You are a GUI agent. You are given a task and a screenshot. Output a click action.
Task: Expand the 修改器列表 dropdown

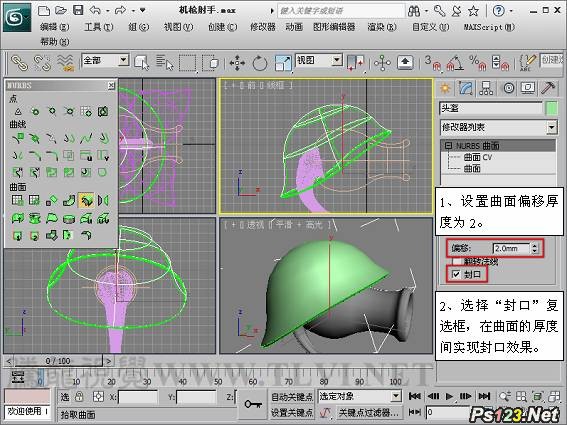pos(498,127)
